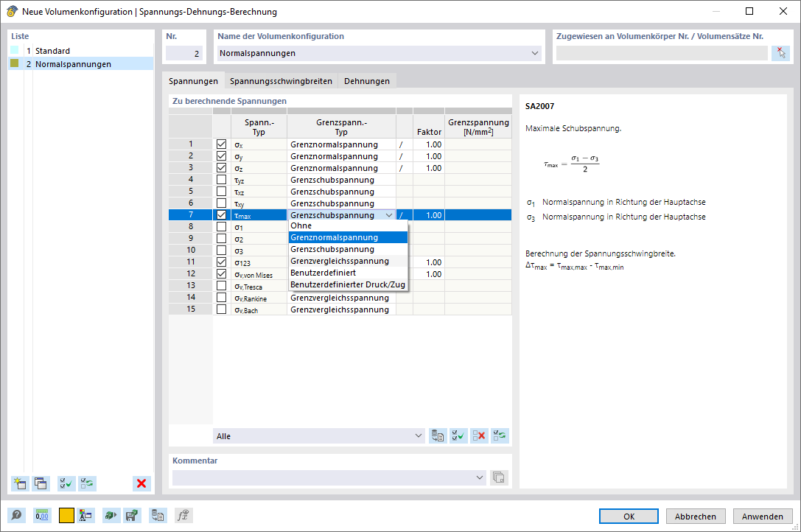Select the Spannungen tab

[193, 81]
